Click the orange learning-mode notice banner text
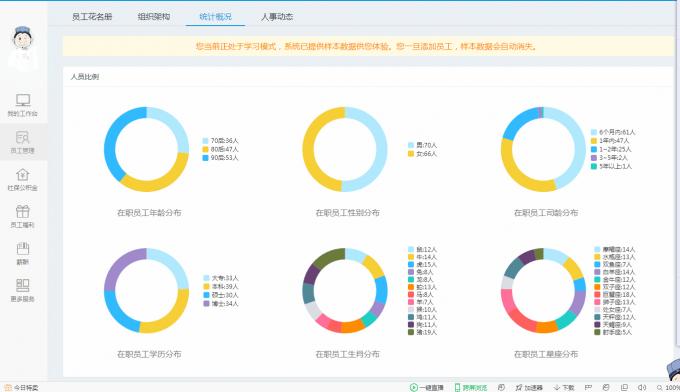Image resolution: width=680 pixels, height=392 pixels. (x=367, y=46)
